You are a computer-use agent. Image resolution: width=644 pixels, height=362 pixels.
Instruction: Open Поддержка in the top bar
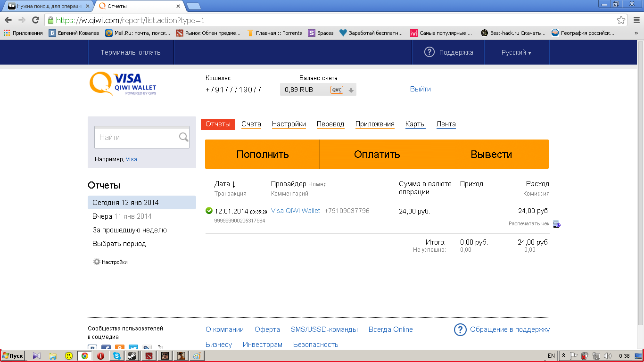pyautogui.click(x=448, y=52)
